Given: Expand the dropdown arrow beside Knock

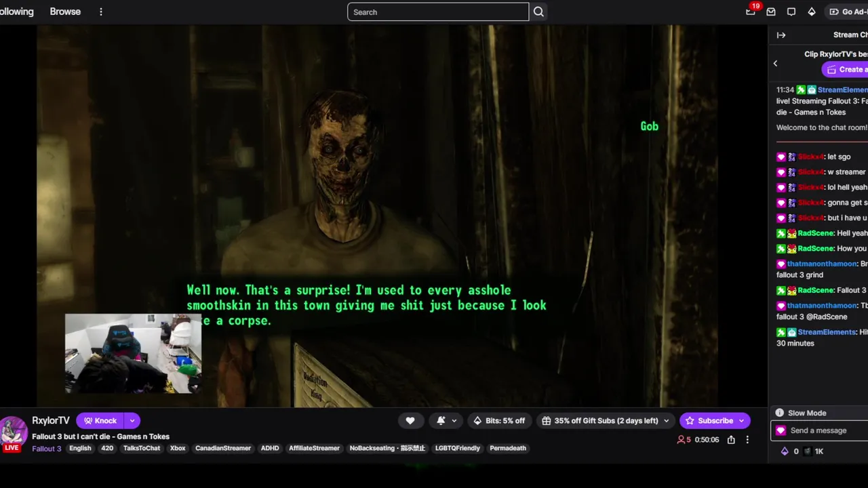Looking at the screenshot, I should click(x=132, y=420).
